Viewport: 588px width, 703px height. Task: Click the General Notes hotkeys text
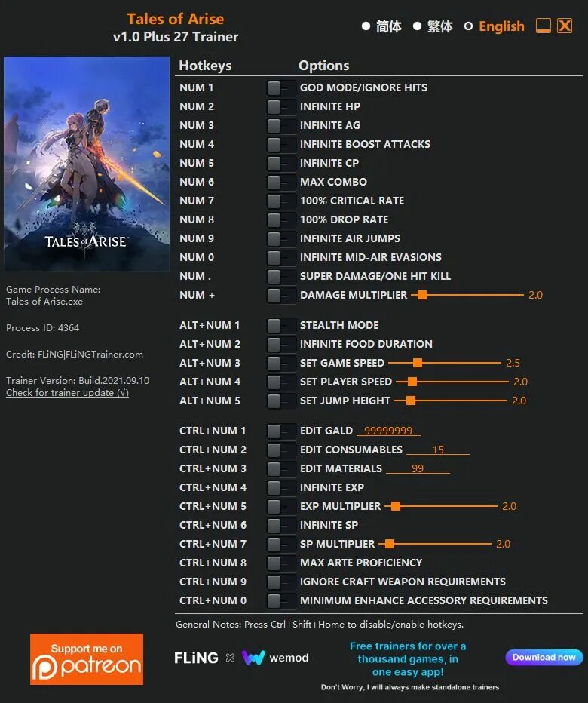(x=320, y=624)
